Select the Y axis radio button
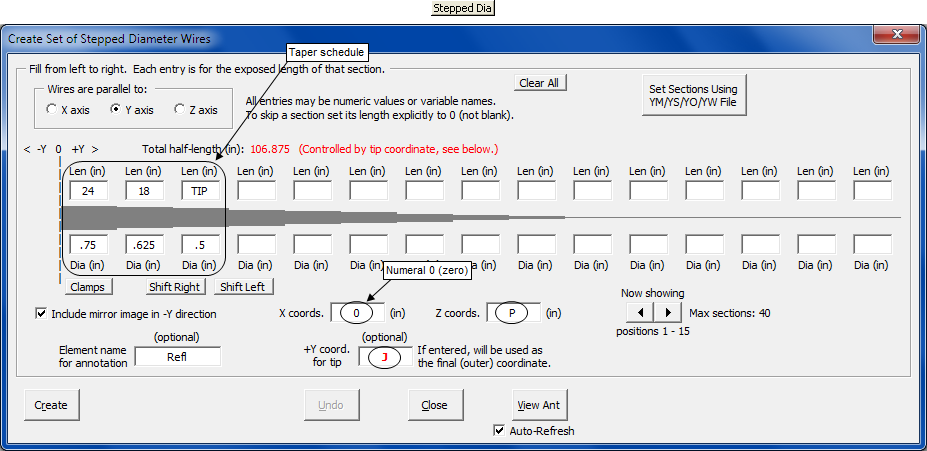The width and height of the screenshot is (927, 451). (x=115, y=110)
